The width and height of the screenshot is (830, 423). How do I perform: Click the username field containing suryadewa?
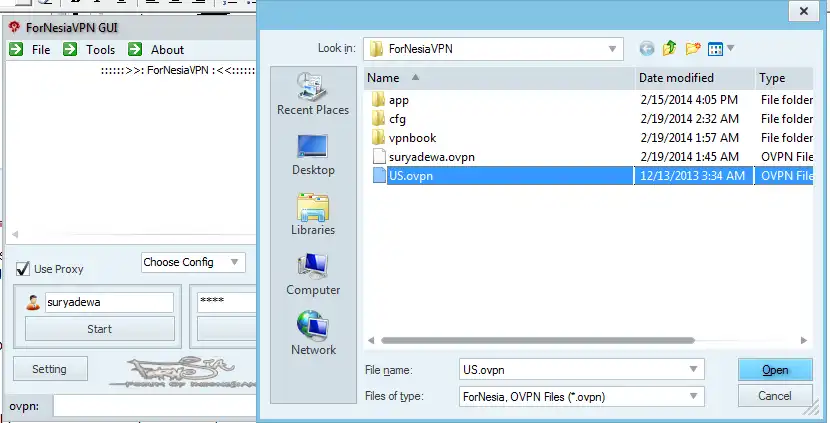109,302
